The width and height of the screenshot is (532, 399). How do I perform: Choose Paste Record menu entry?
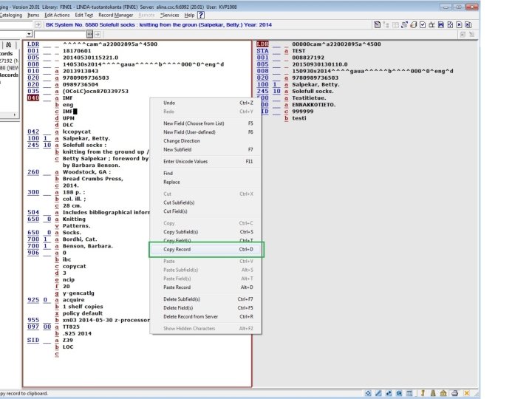pos(205,287)
